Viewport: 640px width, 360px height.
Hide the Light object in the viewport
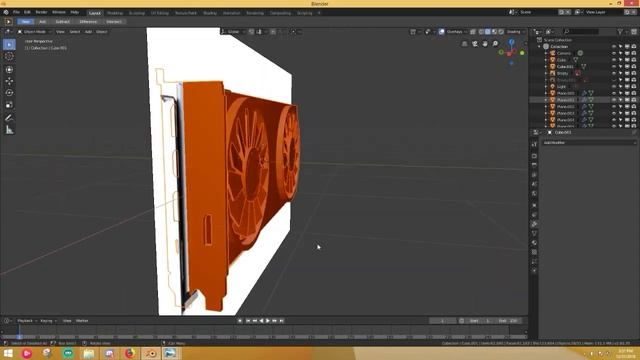[x=614, y=87]
